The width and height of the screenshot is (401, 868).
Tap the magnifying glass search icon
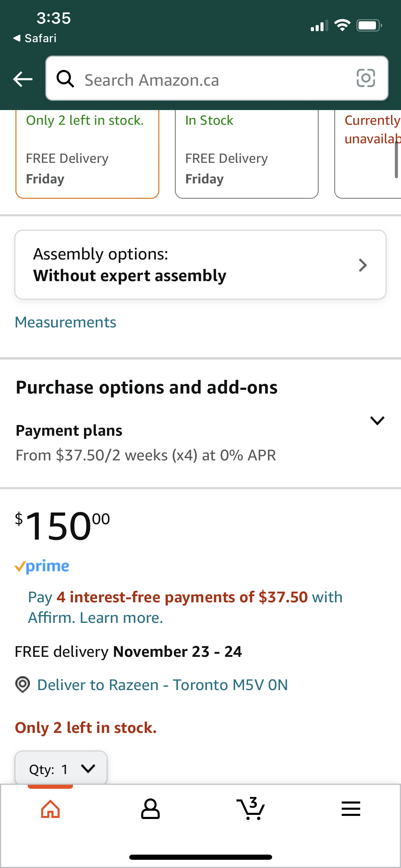tap(65, 79)
